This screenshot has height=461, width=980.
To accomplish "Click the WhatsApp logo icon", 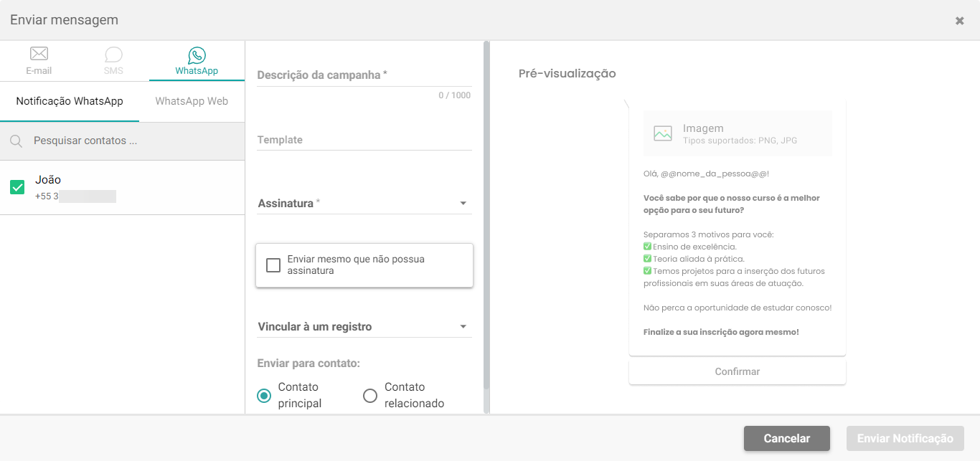I will [x=197, y=55].
